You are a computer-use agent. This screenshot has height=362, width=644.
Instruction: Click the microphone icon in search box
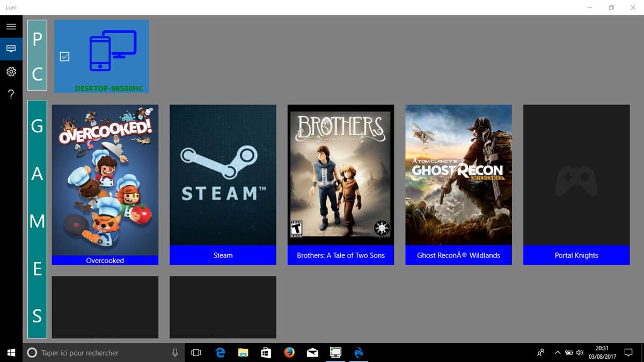click(175, 352)
